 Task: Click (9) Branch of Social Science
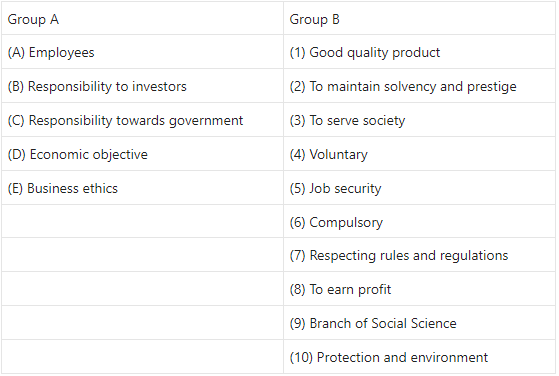point(419,323)
